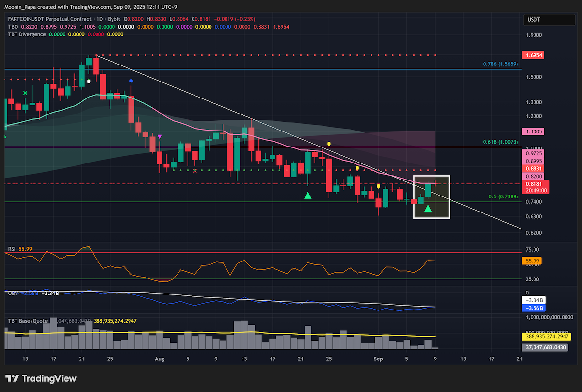Image resolution: width=582 pixels, height=392 pixels.
Task: Select the TBO indicator legend label
Action: click(13, 27)
